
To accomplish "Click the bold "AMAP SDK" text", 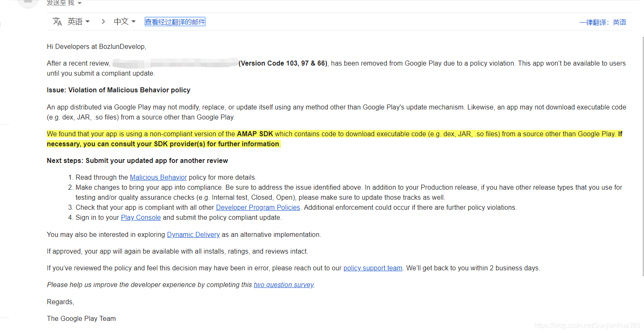I will [x=255, y=134].
